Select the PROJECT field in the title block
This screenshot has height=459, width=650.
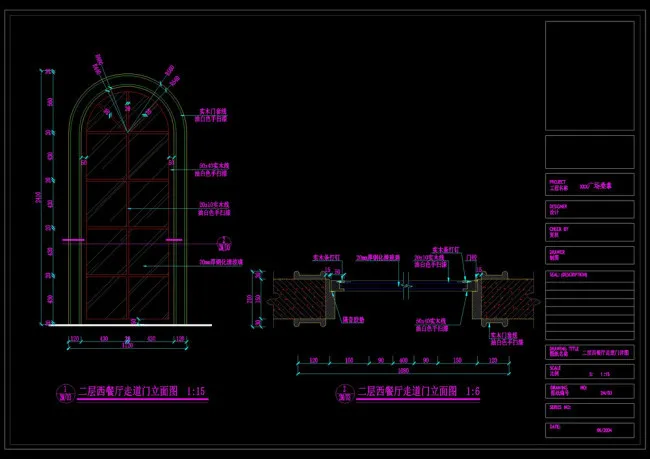pos(589,184)
